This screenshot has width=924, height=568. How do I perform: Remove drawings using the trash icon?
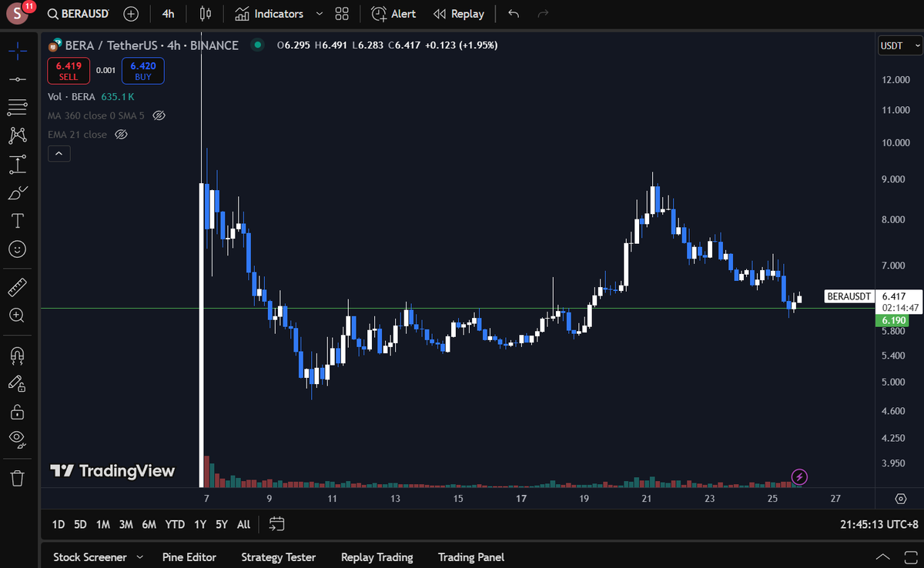[17, 478]
